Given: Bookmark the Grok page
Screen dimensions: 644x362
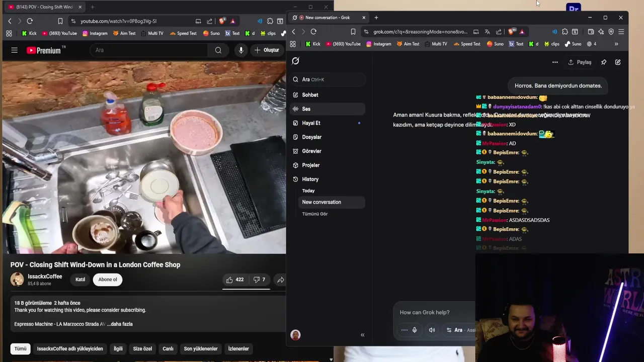Looking at the screenshot, I should 353,32.
